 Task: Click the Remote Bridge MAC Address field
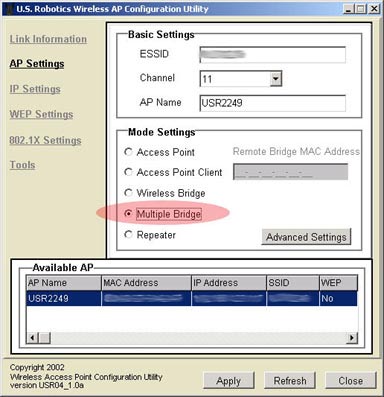click(290, 172)
